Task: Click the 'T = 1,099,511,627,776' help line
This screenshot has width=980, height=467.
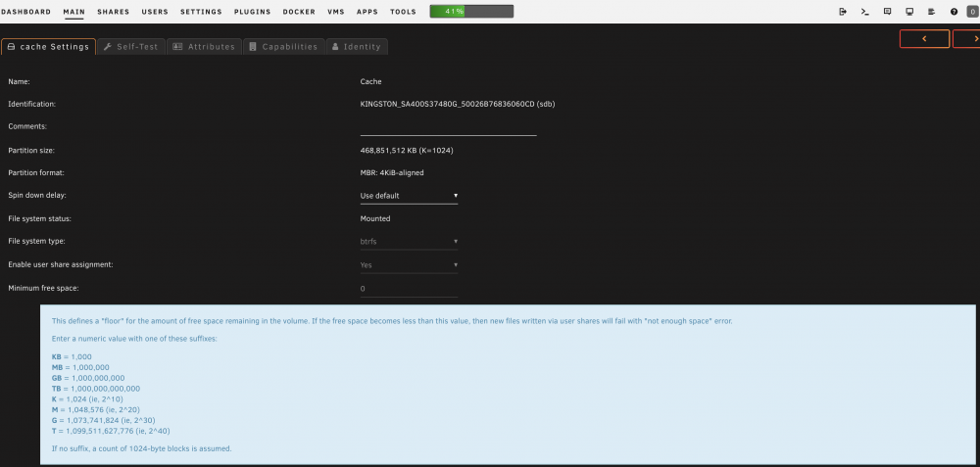Action: pos(111,431)
